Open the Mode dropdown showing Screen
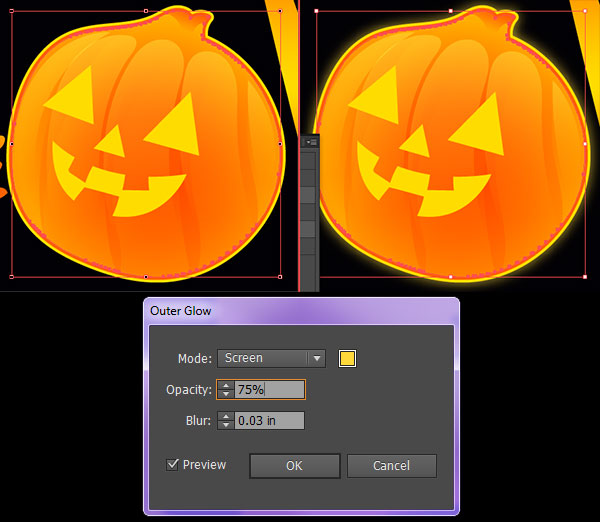 tap(272, 358)
